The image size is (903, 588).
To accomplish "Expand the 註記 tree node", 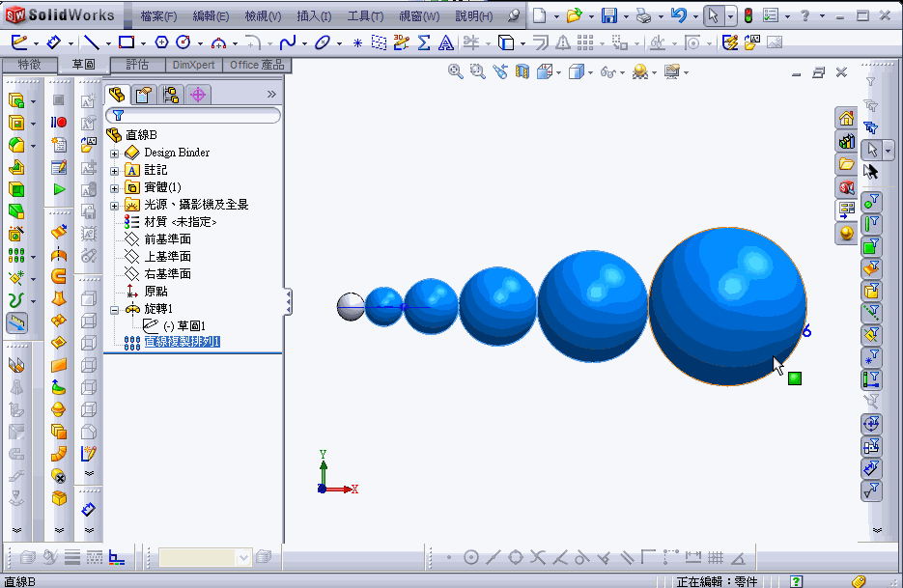I will pyautogui.click(x=114, y=171).
